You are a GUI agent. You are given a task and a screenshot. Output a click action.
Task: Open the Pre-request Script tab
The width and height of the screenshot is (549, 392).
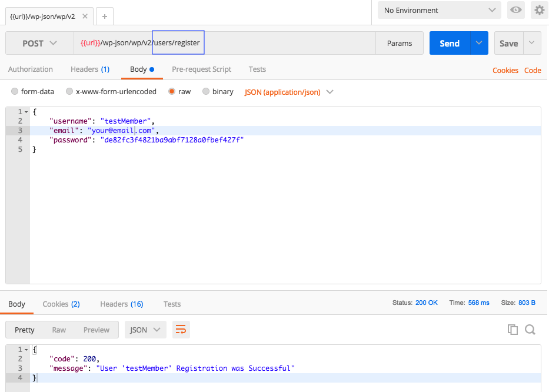point(201,69)
